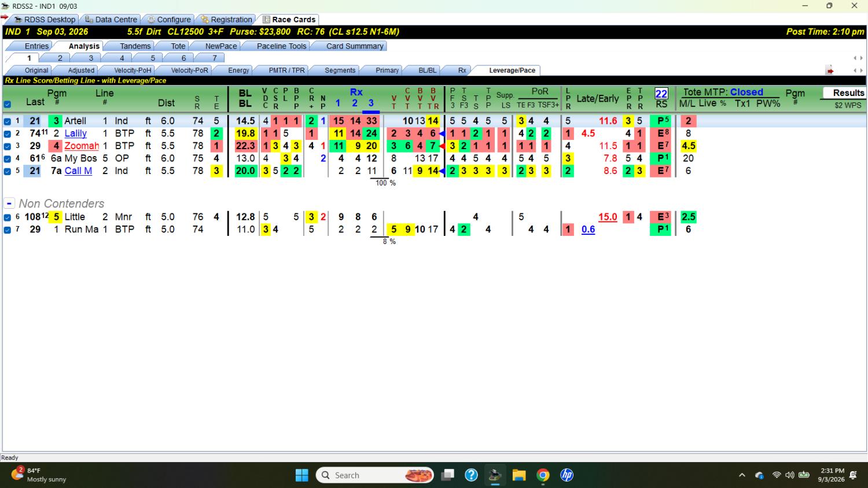Show hidden tray icons with the chevron
Image resolution: width=868 pixels, height=488 pixels.
(x=742, y=475)
